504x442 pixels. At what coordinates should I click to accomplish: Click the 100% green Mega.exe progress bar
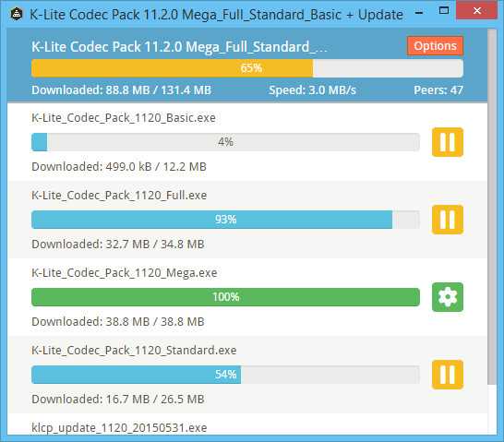pos(225,297)
